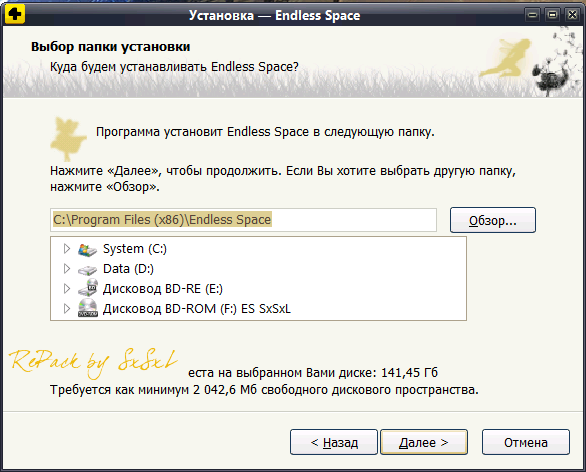586x472 pixels.
Task: Select the System (C:) drive label
Action: pos(135,249)
